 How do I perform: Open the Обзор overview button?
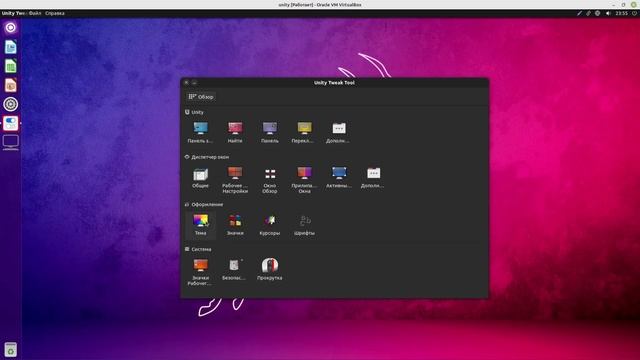200,97
